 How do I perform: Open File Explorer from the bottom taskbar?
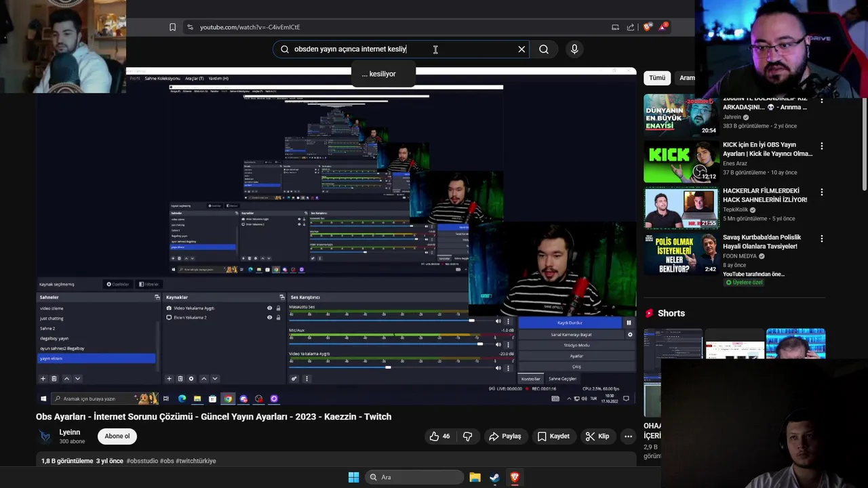tap(475, 477)
